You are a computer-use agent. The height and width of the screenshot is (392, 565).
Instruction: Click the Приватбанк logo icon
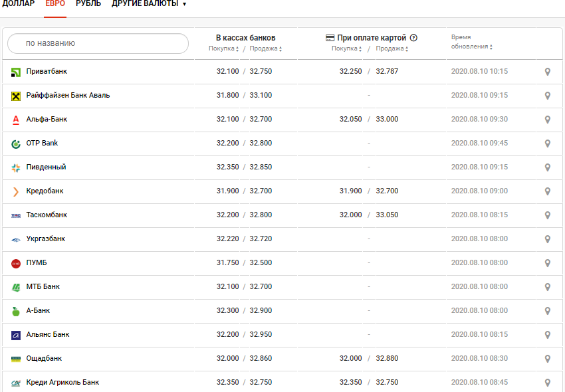coord(16,72)
